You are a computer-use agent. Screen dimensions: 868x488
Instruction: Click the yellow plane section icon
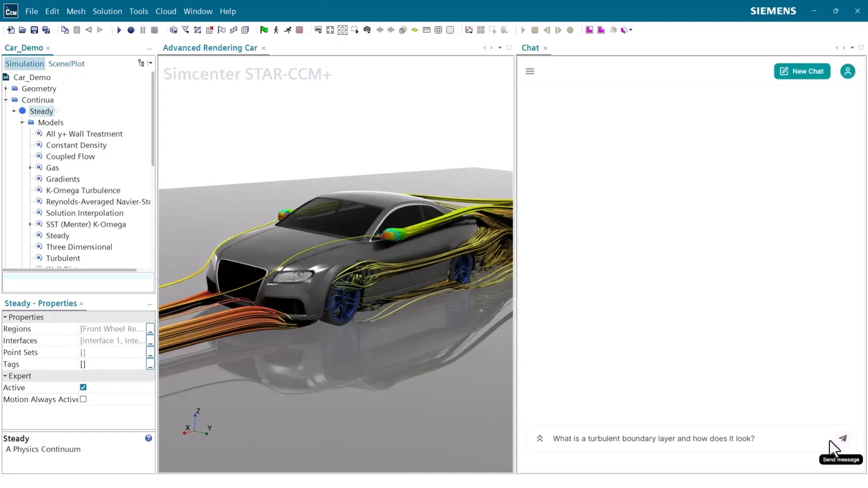(x=414, y=30)
